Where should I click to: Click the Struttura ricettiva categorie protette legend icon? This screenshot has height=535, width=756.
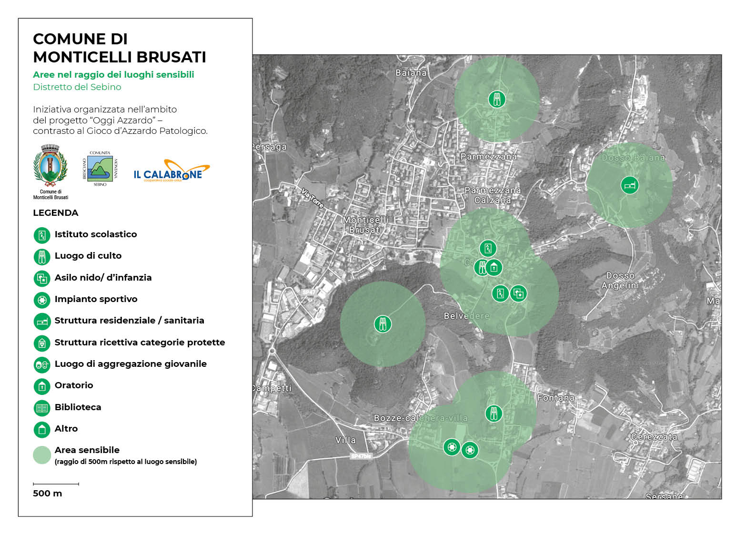pyautogui.click(x=42, y=343)
